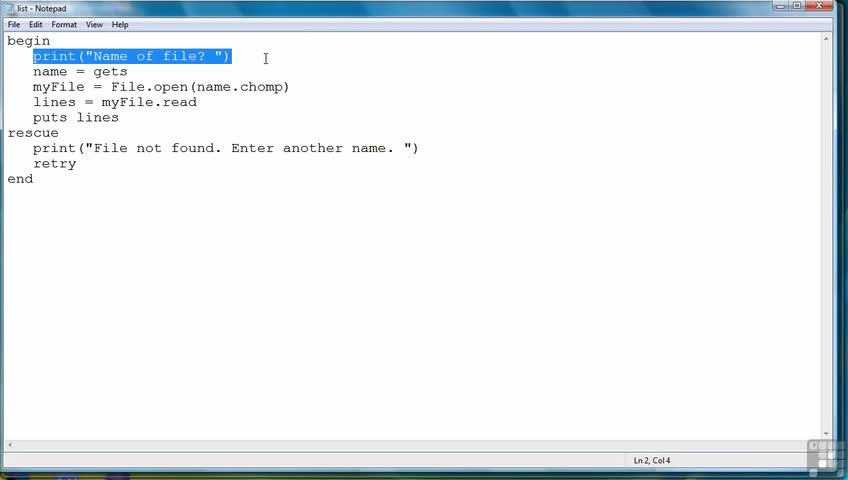Click the 'end' keyword

coord(20,179)
